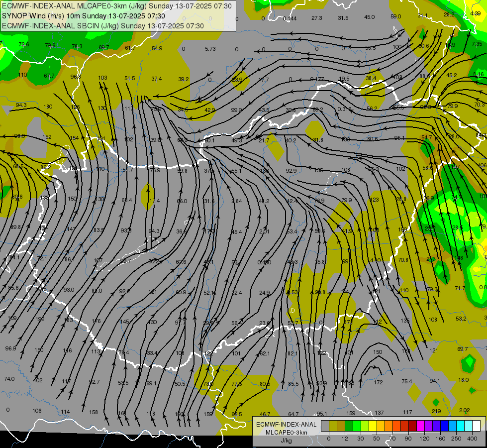The width and height of the screenshot is (487, 448).
Task: Click the legend tick label 12
Action: tap(344, 439)
